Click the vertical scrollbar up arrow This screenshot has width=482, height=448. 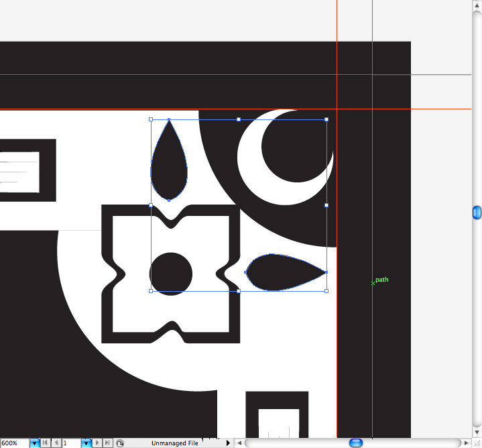coord(477,5)
